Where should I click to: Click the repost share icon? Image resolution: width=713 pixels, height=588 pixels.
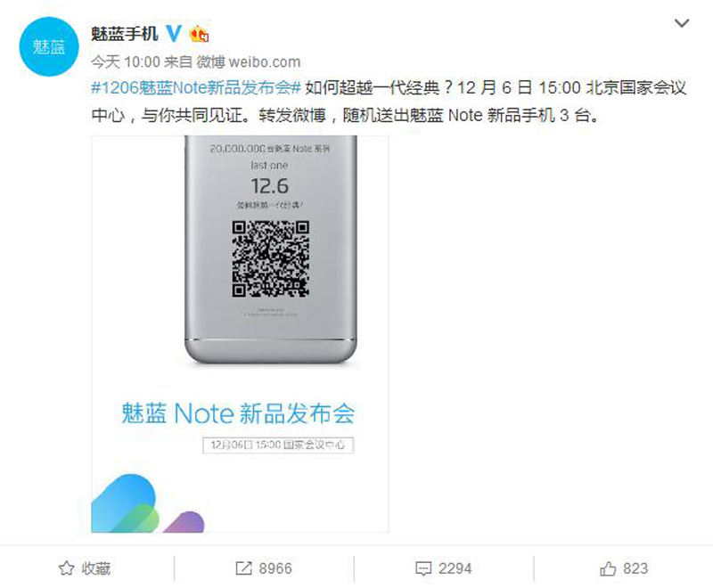(243, 568)
